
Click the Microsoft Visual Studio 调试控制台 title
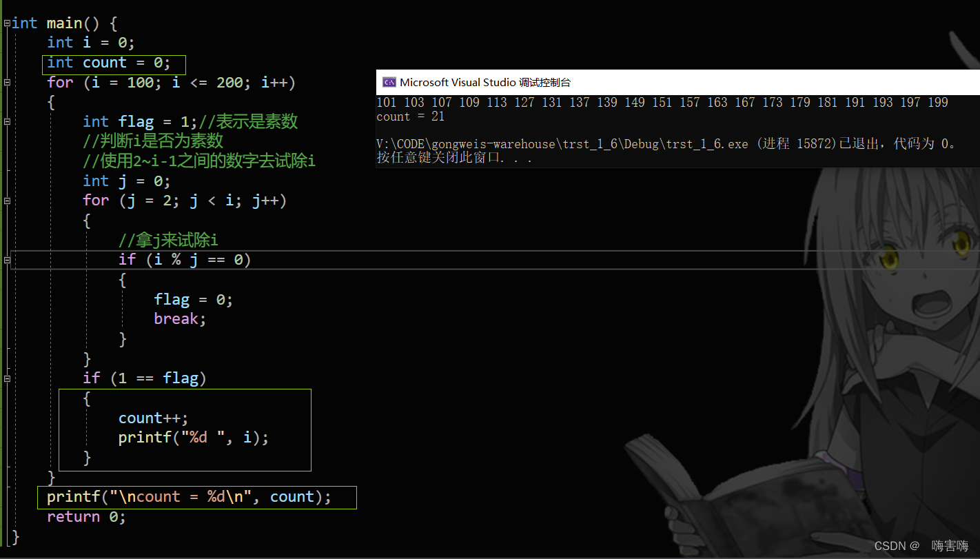point(485,82)
